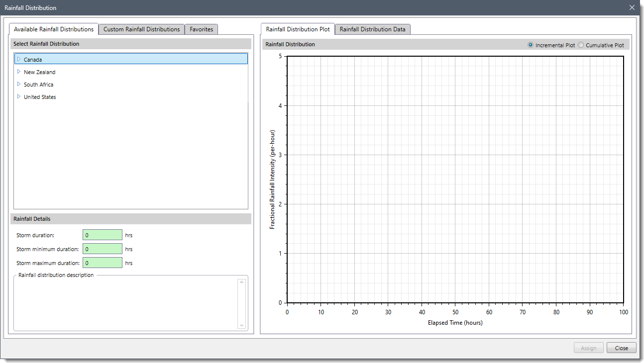The width and height of the screenshot is (644, 363).
Task: Open the Rainfall Distribution Data tab
Action: tap(372, 29)
